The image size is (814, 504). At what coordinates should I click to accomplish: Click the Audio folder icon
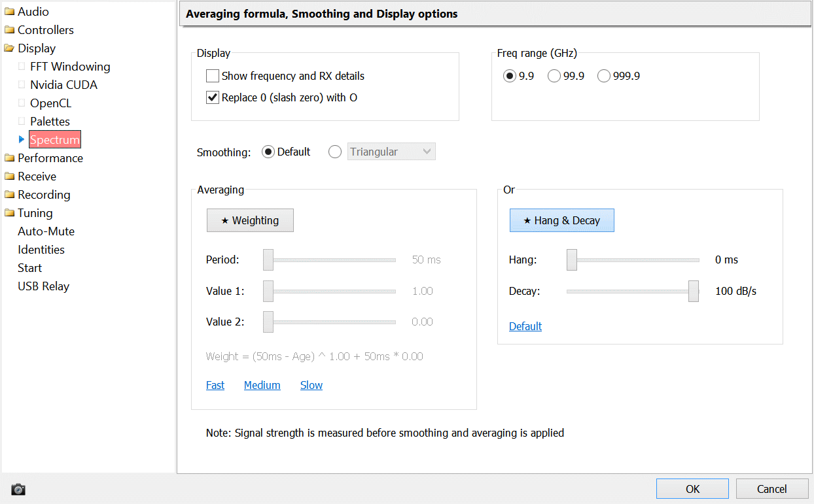pyautogui.click(x=9, y=12)
